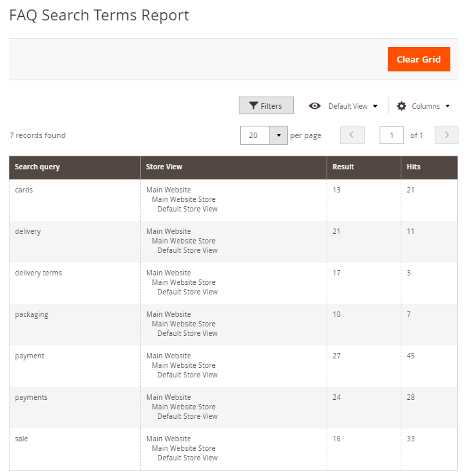Click the Clear Grid button

[418, 59]
